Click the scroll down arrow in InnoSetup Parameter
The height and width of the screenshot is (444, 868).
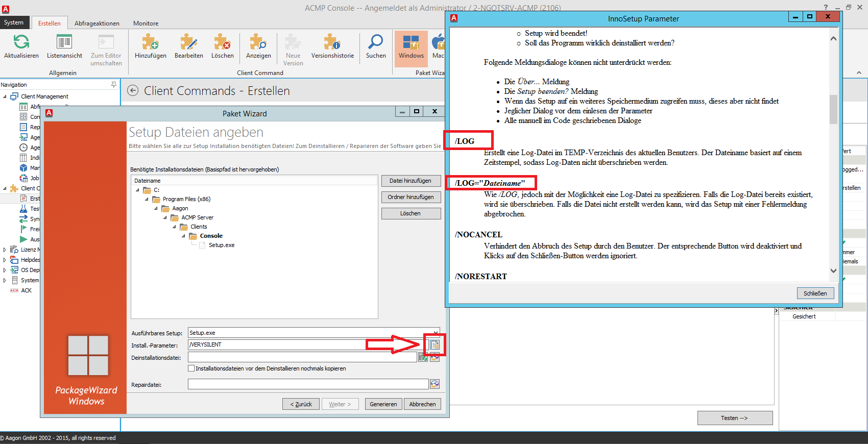[x=833, y=270]
